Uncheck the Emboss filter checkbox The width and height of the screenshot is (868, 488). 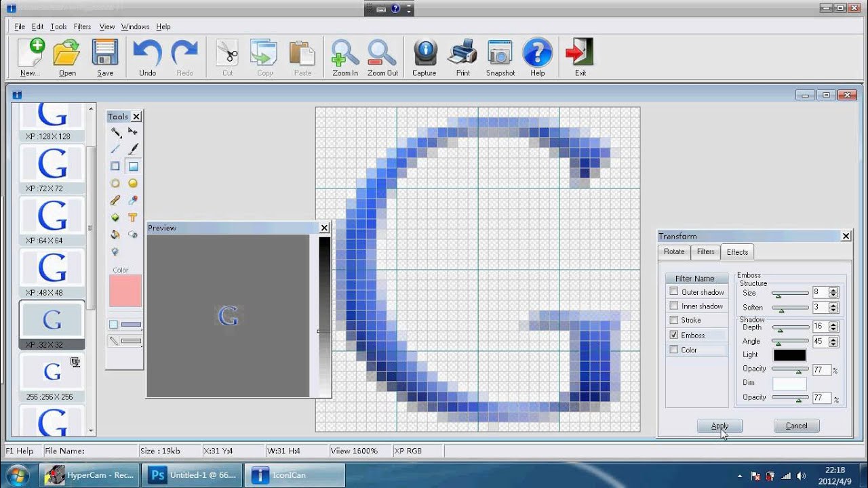(673, 335)
